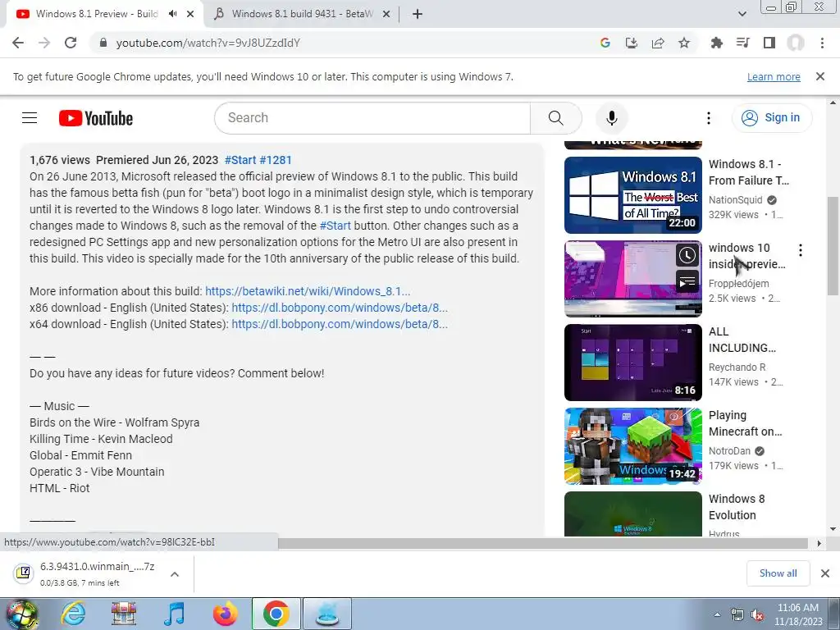Share this page icon in address bar
The height and width of the screenshot is (630, 840).
point(658,43)
